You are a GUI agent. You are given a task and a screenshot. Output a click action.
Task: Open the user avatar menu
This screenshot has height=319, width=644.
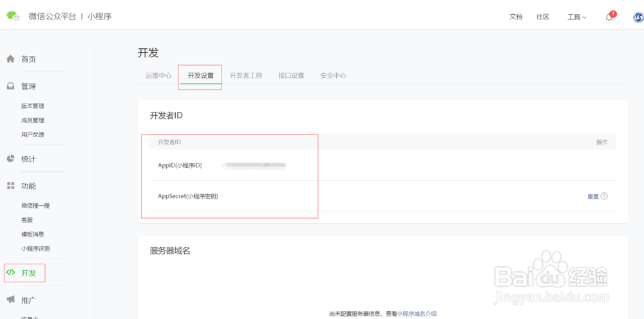coord(639,17)
